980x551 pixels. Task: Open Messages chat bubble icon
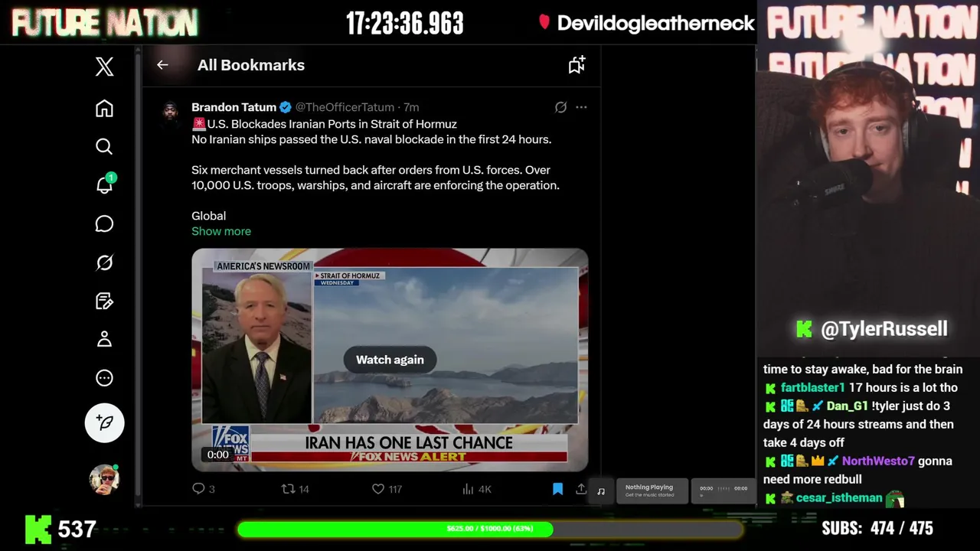pos(104,223)
